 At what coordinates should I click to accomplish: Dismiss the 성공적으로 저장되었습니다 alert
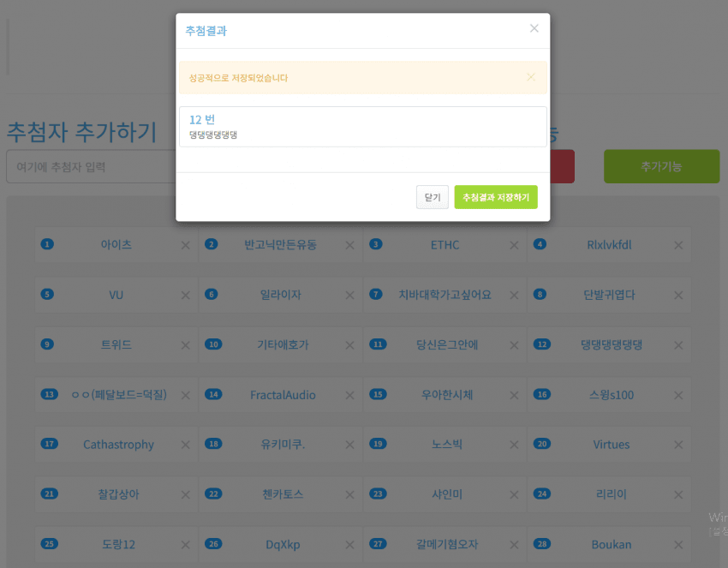pyautogui.click(x=530, y=77)
